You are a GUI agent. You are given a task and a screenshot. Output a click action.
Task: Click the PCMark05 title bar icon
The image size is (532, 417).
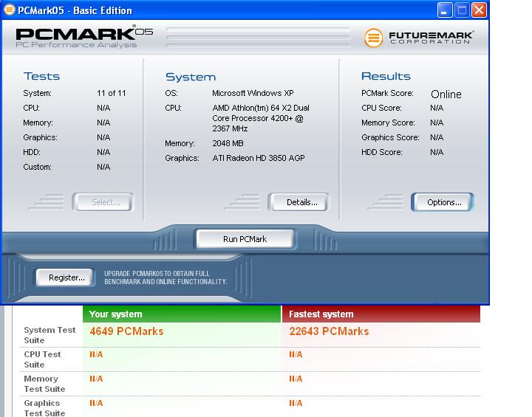pos(10,10)
